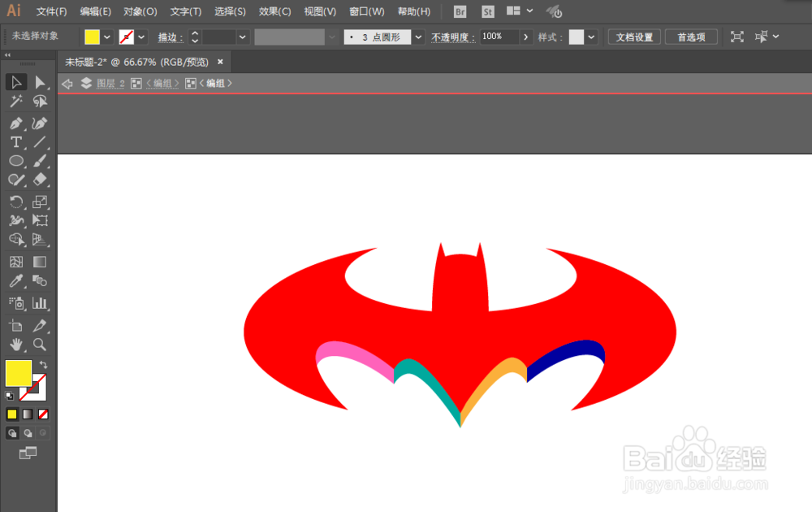This screenshot has height=512, width=812.
Task: Pick the Eyedropper tool
Action: click(x=16, y=282)
